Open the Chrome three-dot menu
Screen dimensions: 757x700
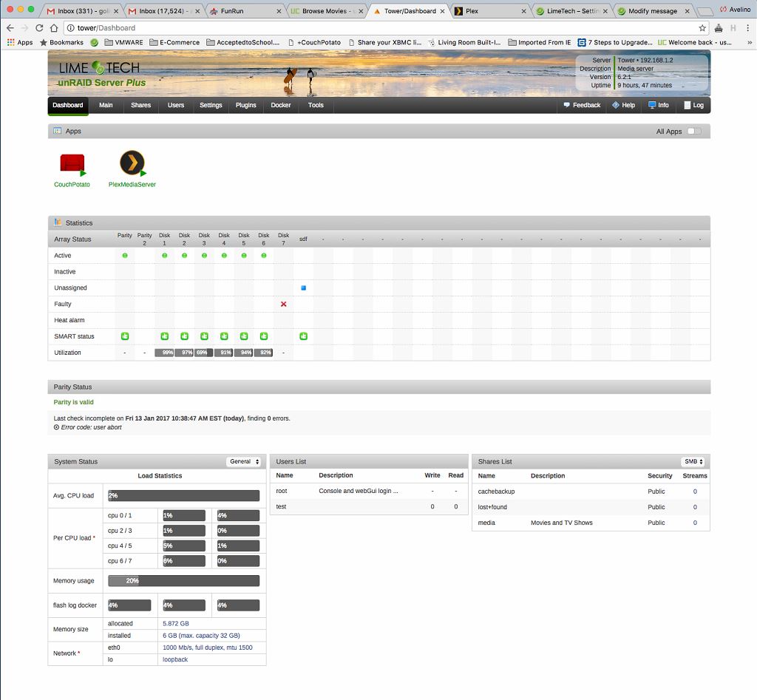coord(748,28)
